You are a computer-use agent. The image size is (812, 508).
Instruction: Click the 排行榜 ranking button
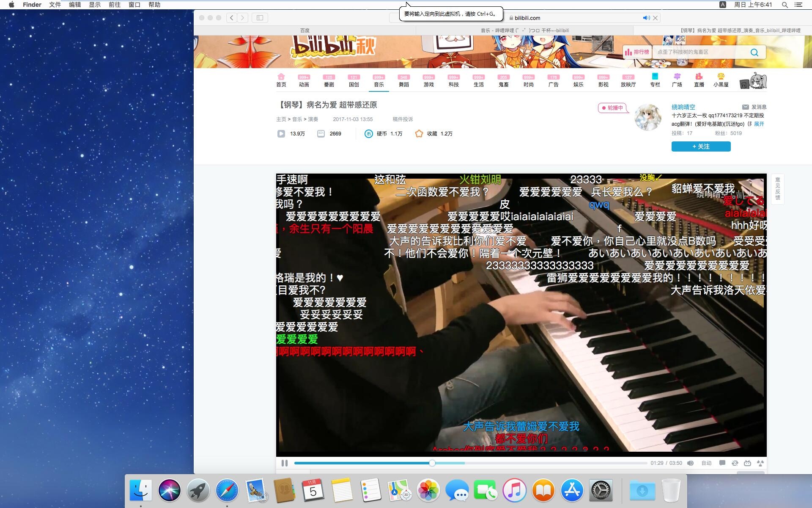637,52
